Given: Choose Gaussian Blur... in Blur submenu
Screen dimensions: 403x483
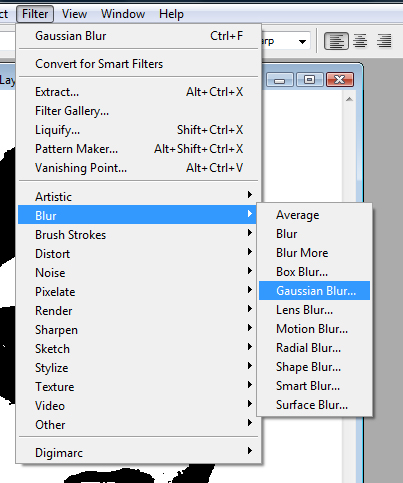Looking at the screenshot, I should click(314, 291).
